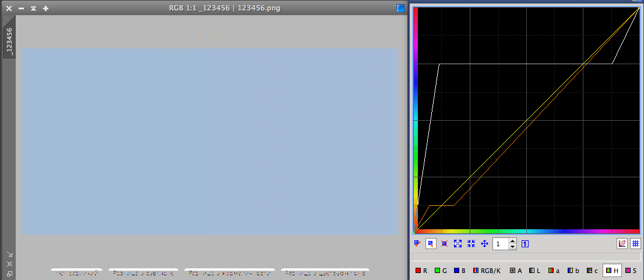Enable the Zoom In mode for curve

(458, 243)
